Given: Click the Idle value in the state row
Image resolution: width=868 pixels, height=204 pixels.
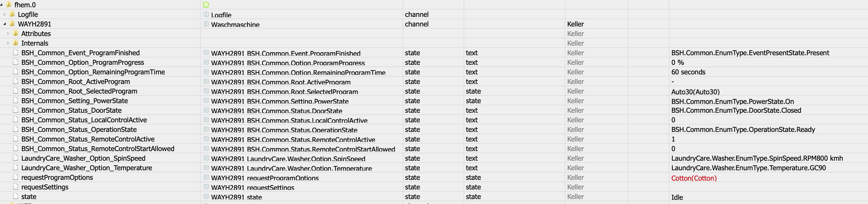Looking at the screenshot, I should click(677, 197).
